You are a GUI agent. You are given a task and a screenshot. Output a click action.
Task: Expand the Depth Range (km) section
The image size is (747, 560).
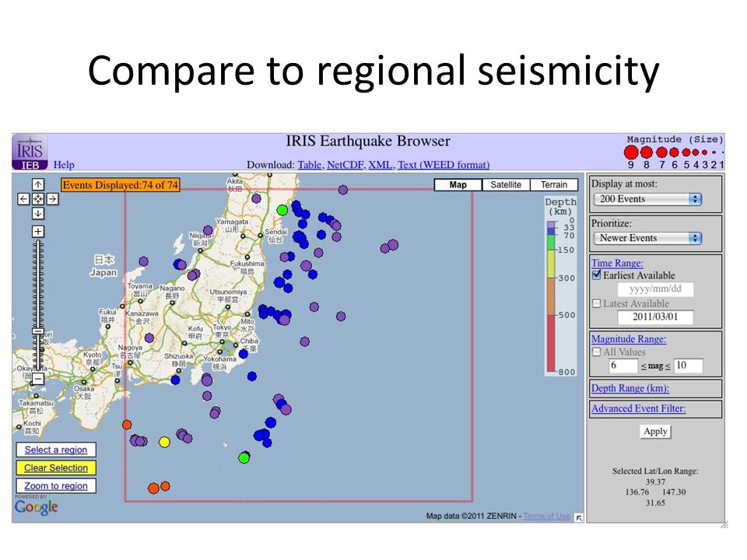pos(630,388)
